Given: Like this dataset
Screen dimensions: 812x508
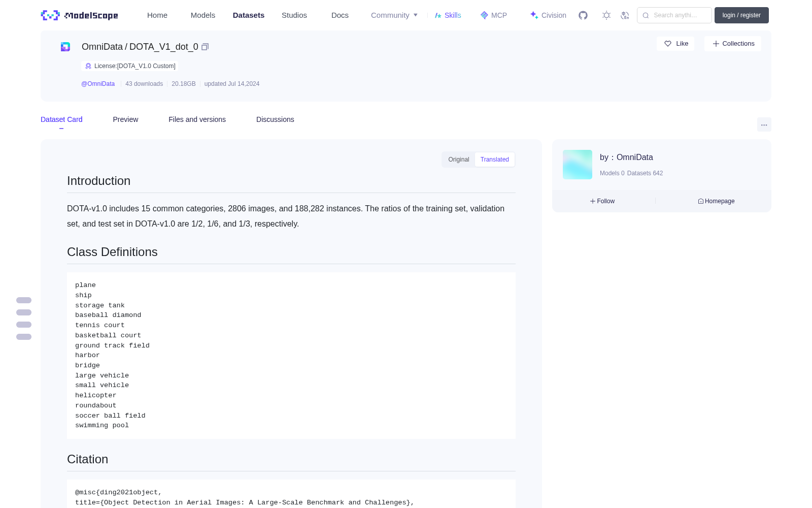Looking at the screenshot, I should click(676, 44).
